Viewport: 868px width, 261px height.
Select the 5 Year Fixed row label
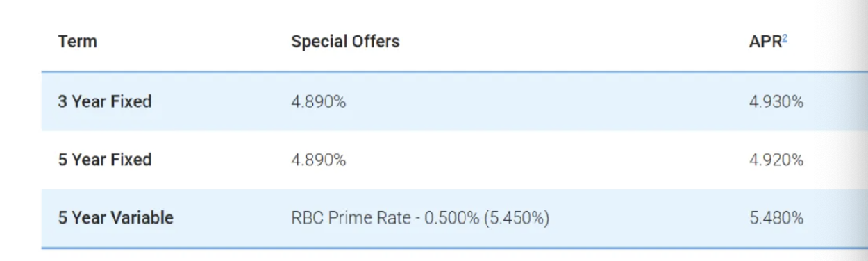[105, 160]
